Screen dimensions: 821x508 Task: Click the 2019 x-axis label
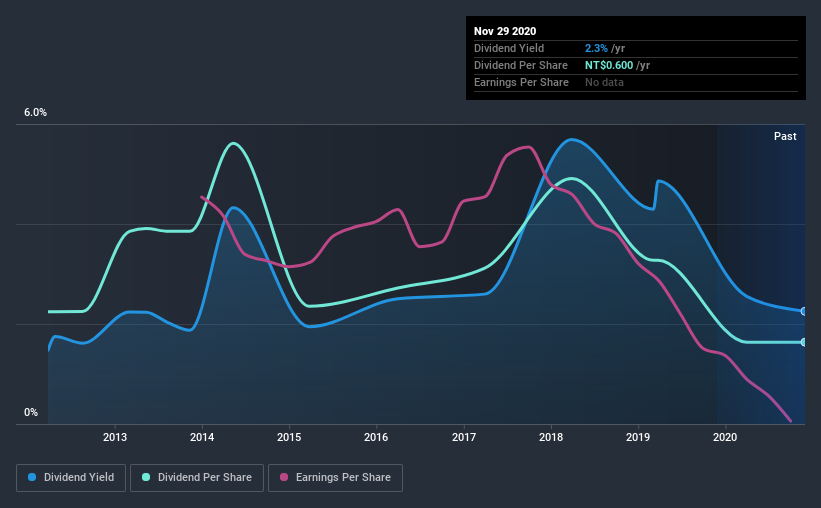[x=638, y=437]
